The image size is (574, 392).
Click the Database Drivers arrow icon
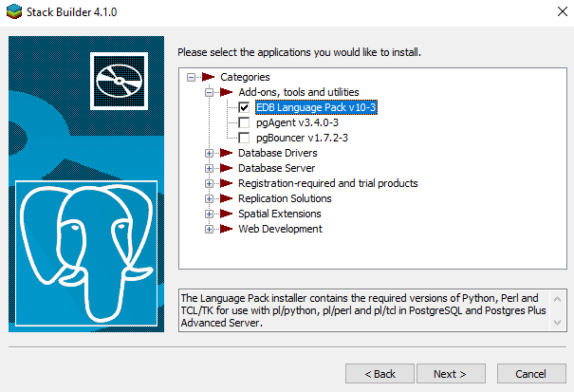[227, 153]
